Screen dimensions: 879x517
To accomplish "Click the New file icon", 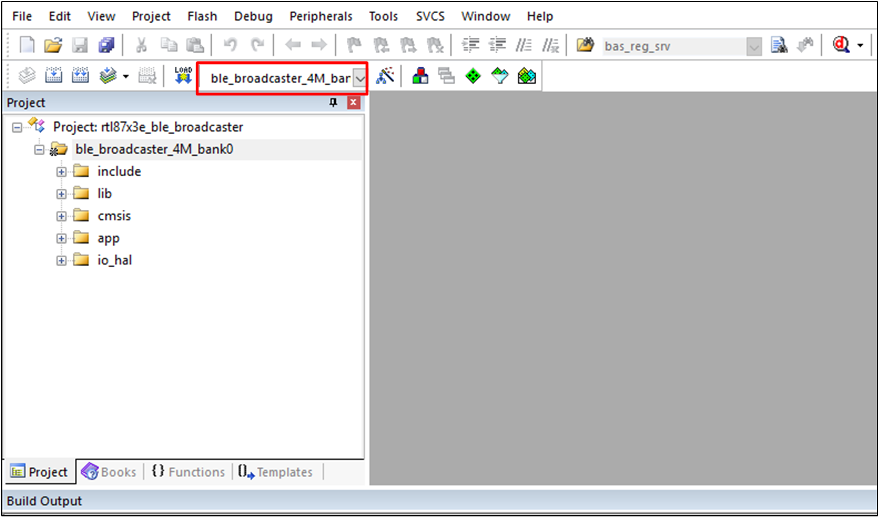I will coord(27,45).
